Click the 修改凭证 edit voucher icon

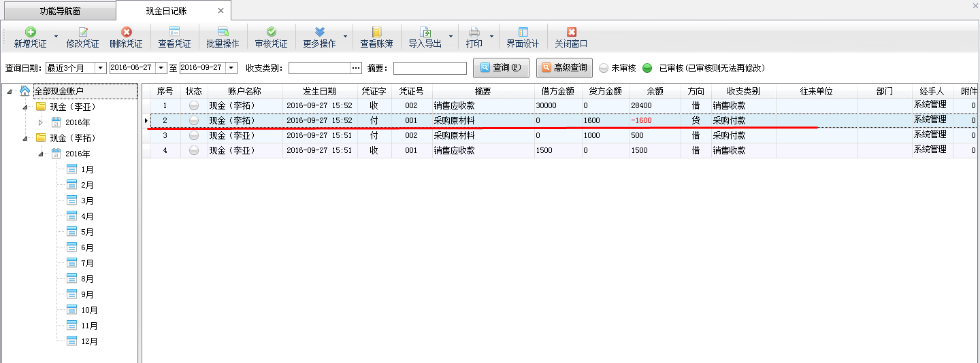pyautogui.click(x=83, y=32)
